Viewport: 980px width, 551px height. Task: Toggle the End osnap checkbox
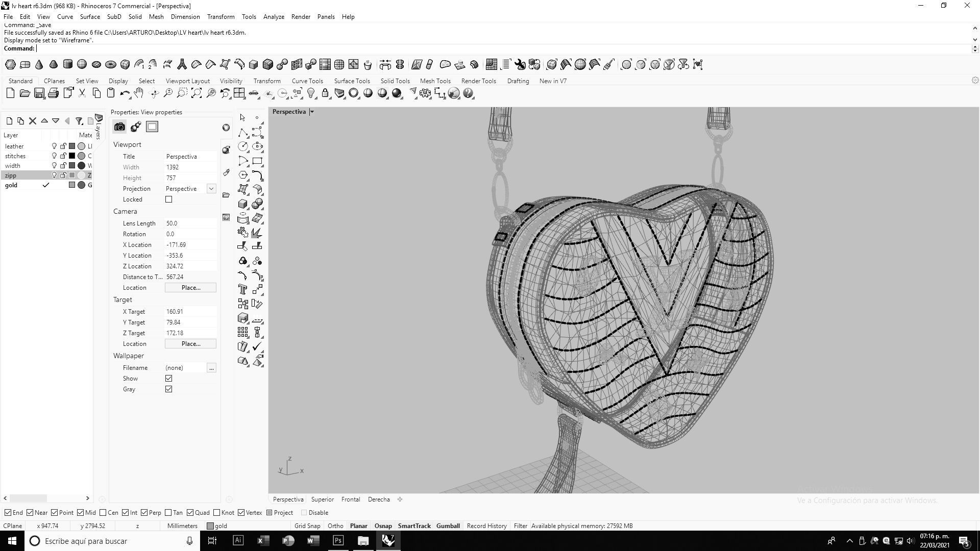(8, 513)
